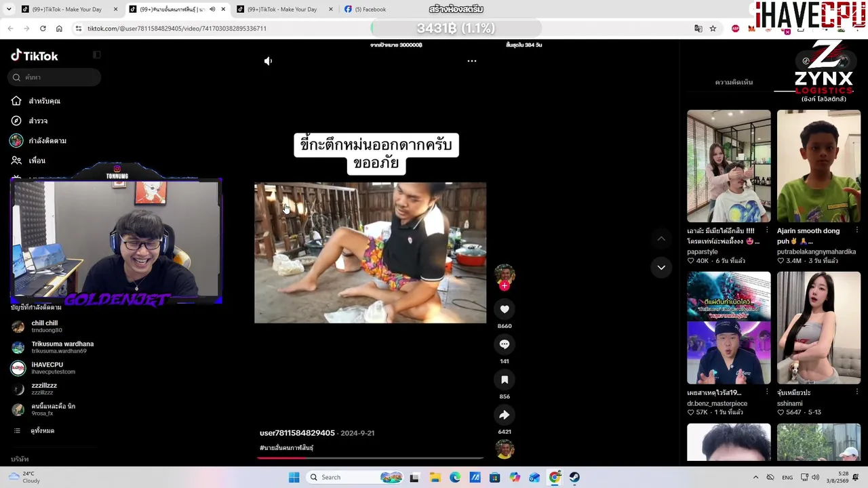Viewport: 868px width, 488px height.
Task: Bookmark this page with the star icon
Action: click(x=713, y=28)
